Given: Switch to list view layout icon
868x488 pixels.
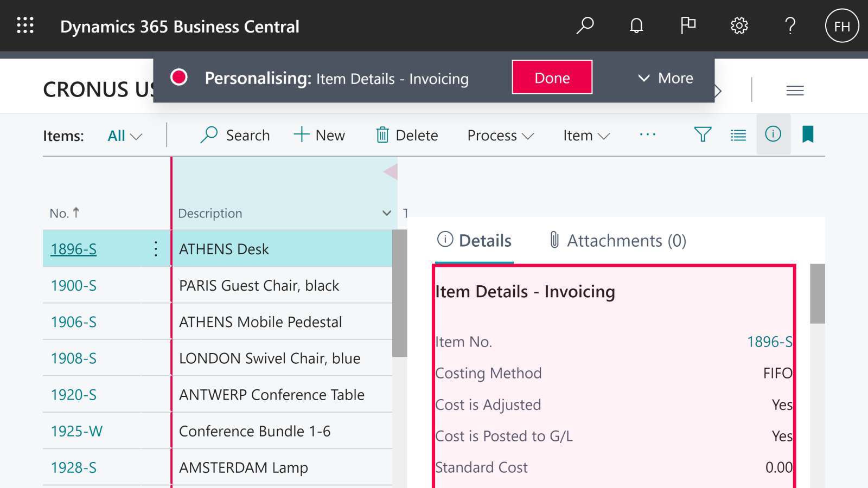Looking at the screenshot, I should coord(738,134).
